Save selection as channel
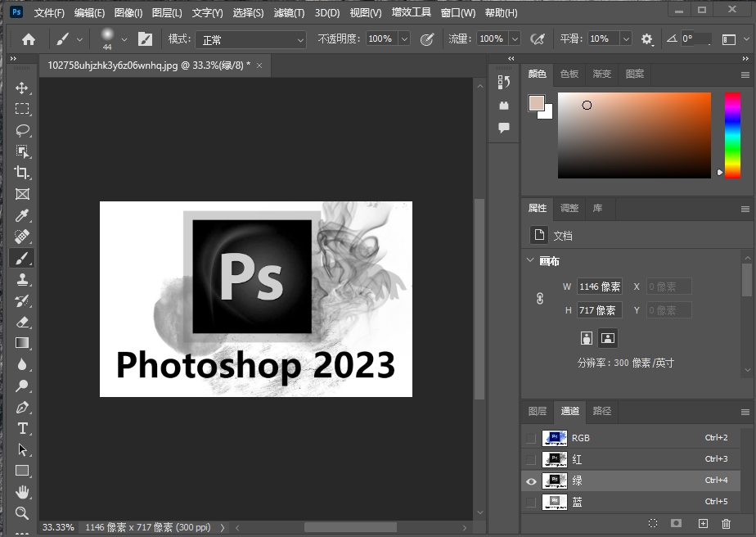The image size is (756, 537). (677, 523)
